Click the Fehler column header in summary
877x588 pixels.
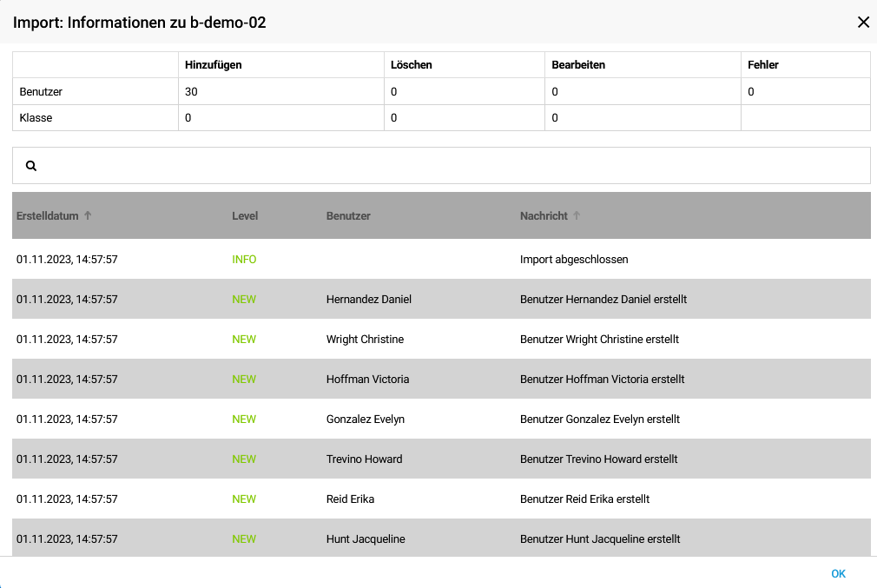click(762, 65)
